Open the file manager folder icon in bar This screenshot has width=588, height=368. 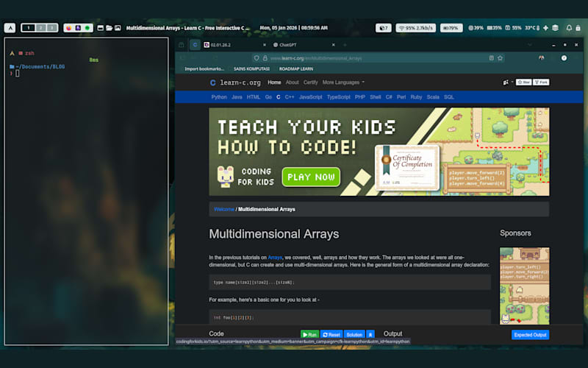pos(109,28)
